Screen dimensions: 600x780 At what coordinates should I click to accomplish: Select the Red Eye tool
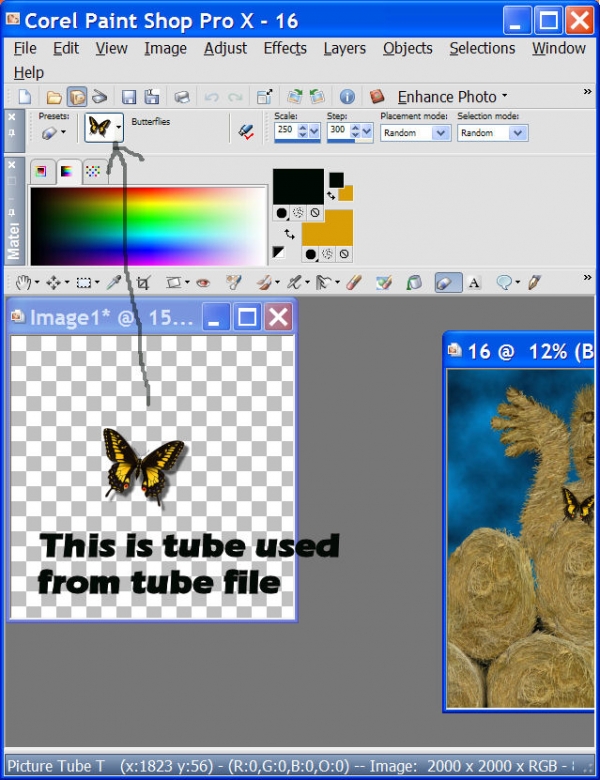tap(203, 283)
